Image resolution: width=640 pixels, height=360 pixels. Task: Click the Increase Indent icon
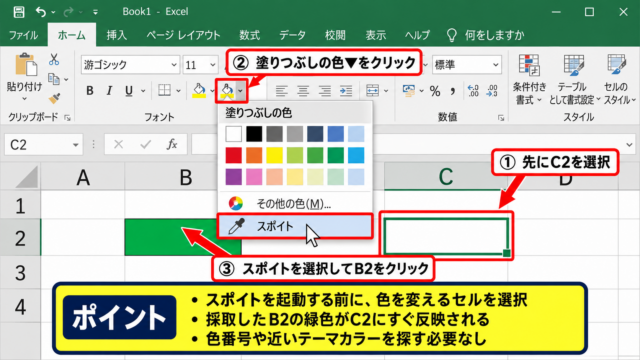coord(346,91)
